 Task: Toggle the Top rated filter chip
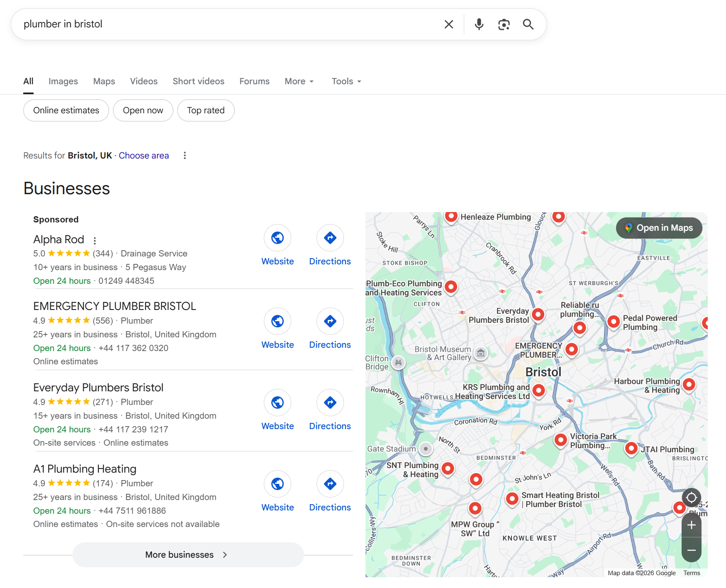pos(206,110)
